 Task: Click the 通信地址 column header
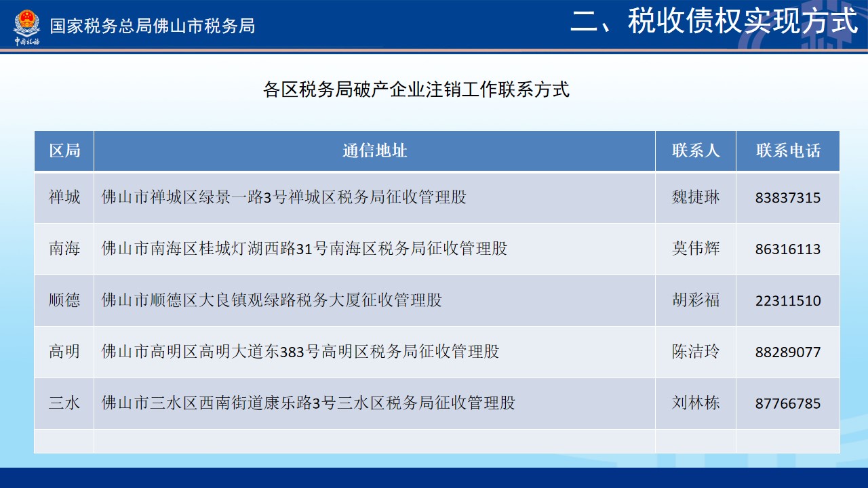[374, 150]
